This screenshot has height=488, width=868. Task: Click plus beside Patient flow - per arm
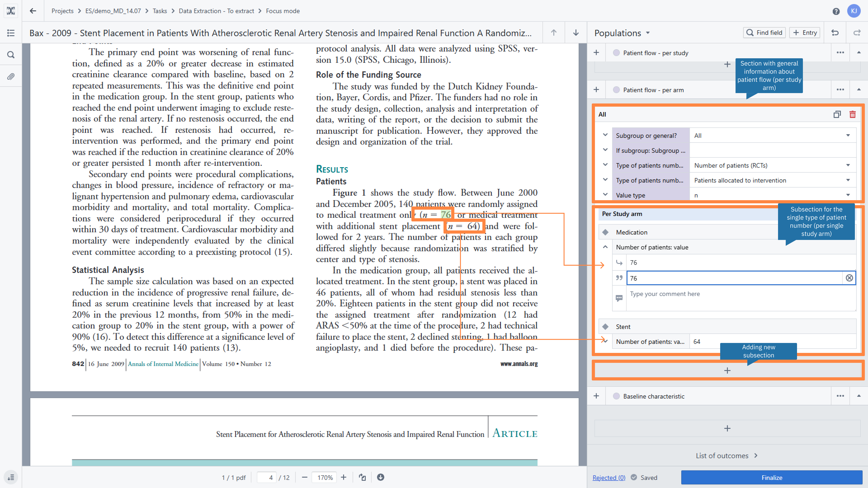pyautogui.click(x=596, y=90)
